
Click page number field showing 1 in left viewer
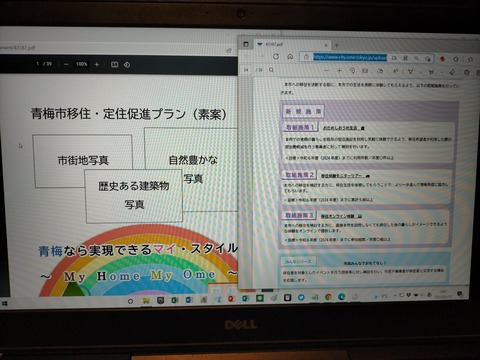pos(38,64)
